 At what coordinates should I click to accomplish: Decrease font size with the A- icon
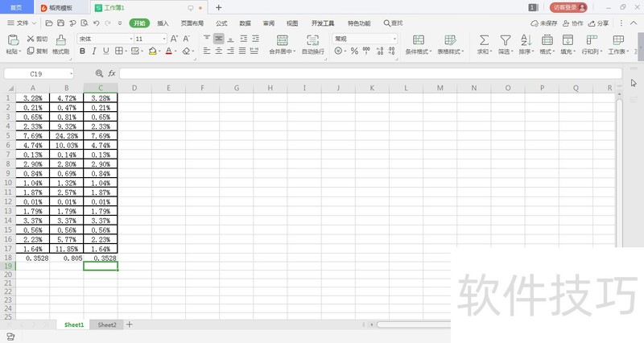[187, 39]
